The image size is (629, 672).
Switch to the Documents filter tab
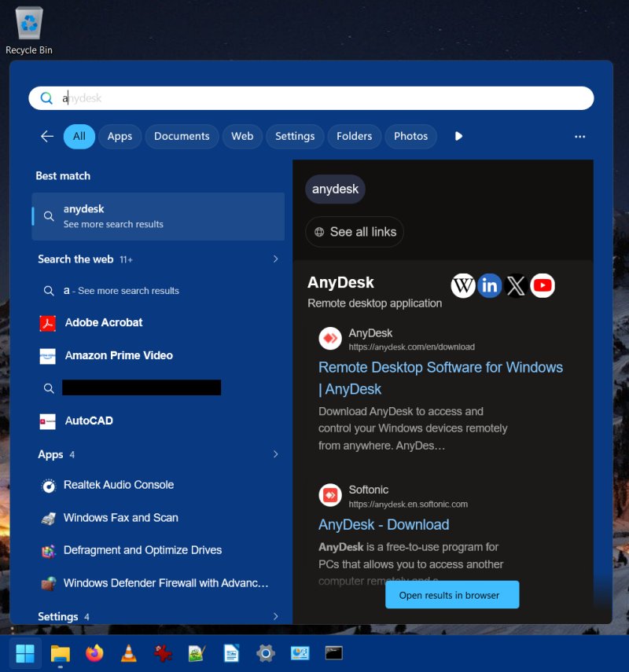tap(182, 136)
